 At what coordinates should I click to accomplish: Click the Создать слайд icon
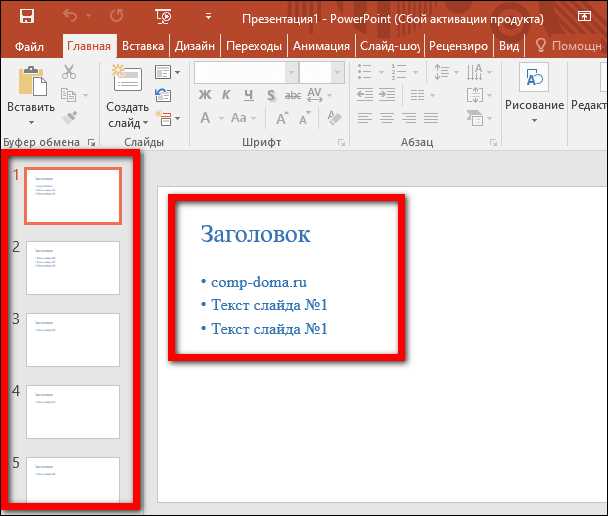point(128,78)
